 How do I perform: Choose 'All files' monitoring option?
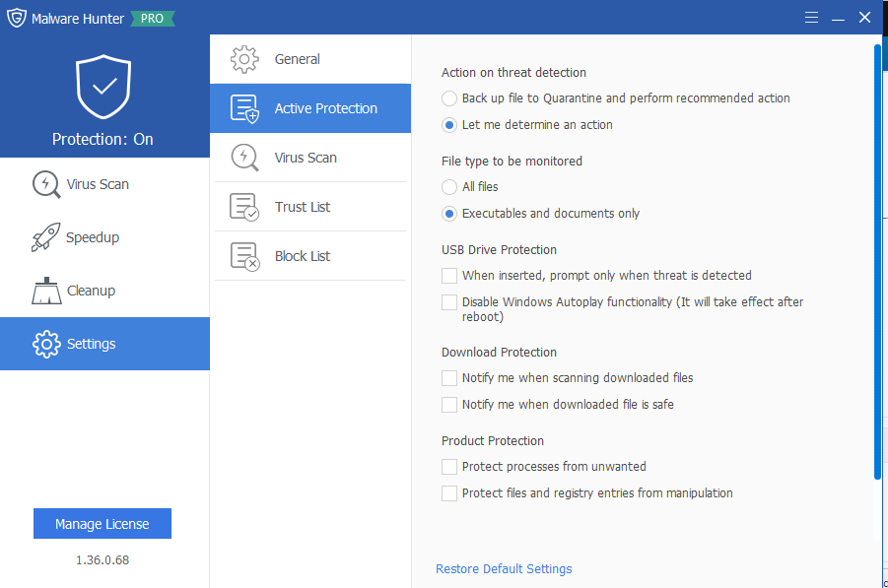pos(449,187)
